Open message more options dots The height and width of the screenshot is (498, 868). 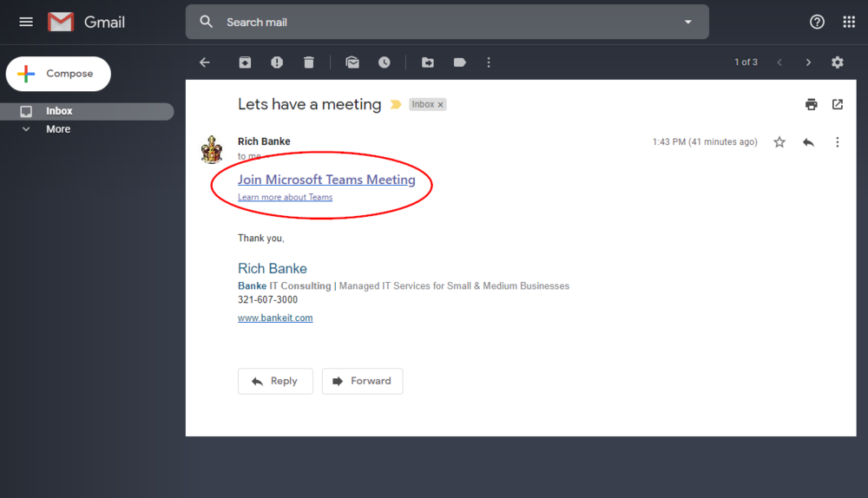[837, 142]
